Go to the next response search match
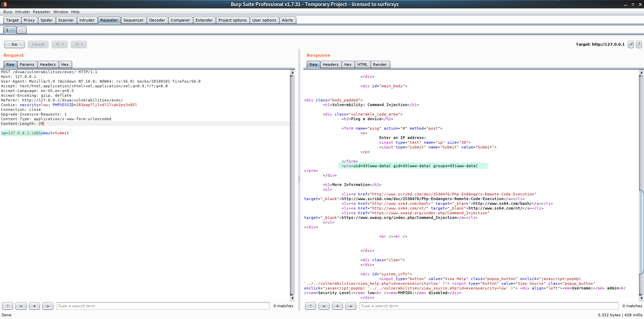644x319 pixels. [x=351, y=306]
